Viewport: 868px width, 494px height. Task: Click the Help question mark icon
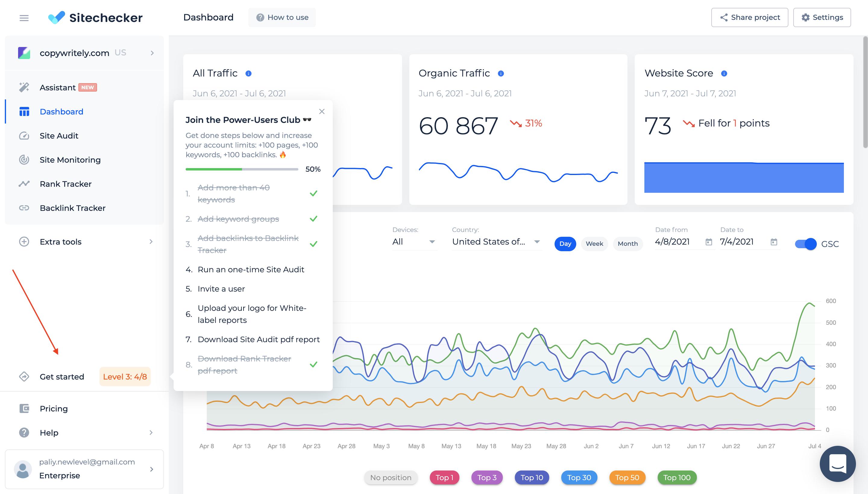24,433
